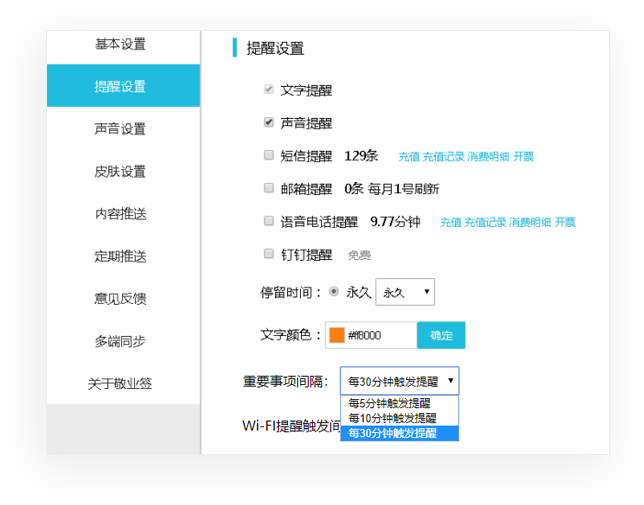Click the 重要事项间隔 label

coord(286,381)
